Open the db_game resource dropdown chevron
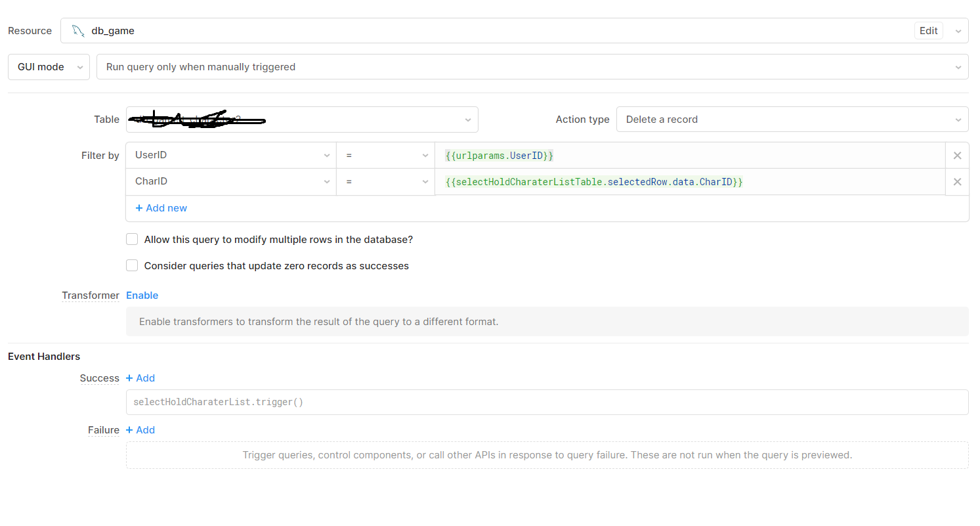The width and height of the screenshot is (980, 526). (957, 30)
